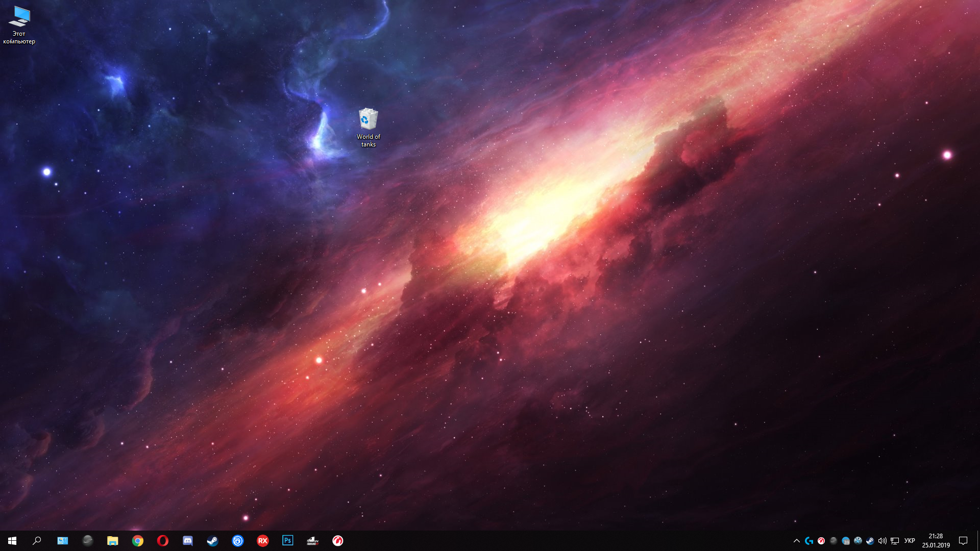Click the dark sphere tray icon
This screenshot has width=980, height=551.
pos(834,541)
